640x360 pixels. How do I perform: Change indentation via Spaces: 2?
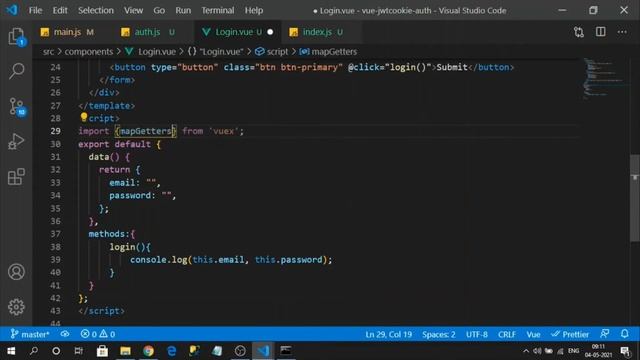click(439, 334)
